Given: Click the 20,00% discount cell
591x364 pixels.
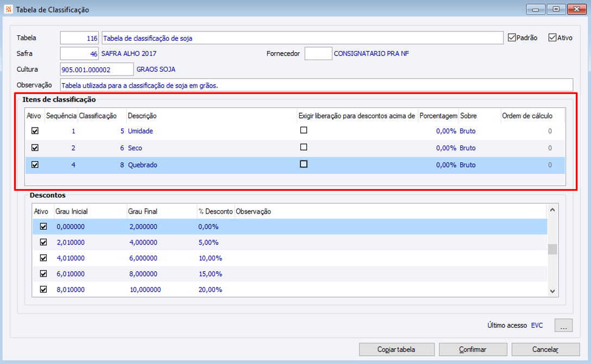Looking at the screenshot, I should click(210, 290).
